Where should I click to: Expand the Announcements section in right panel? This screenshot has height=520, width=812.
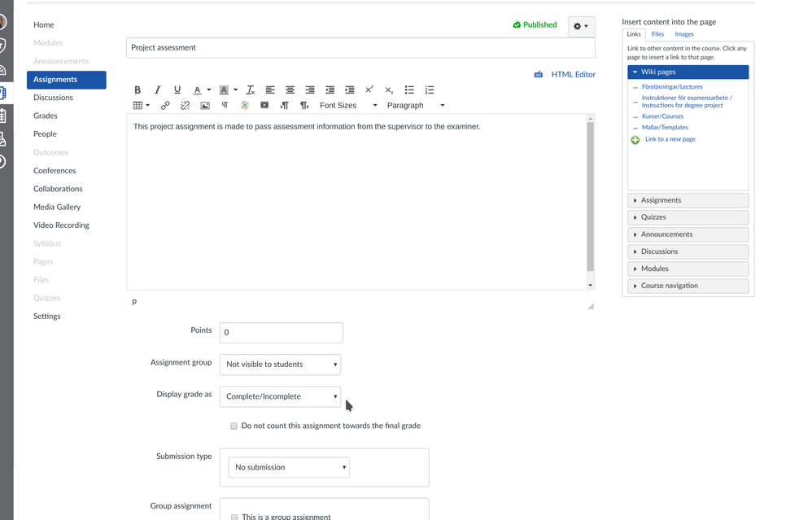point(688,234)
